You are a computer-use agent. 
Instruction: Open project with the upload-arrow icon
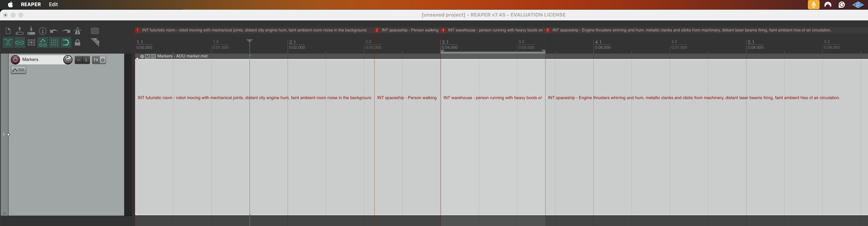(19, 31)
